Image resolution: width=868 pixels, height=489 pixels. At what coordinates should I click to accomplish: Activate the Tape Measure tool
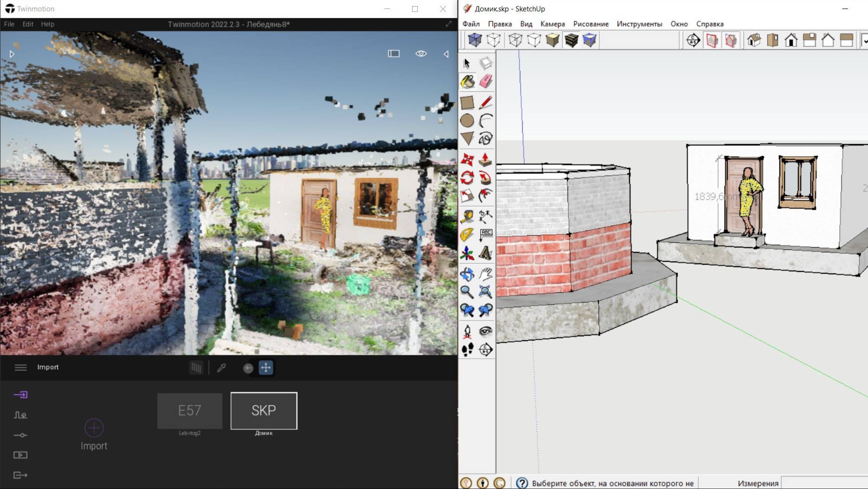pos(467,216)
